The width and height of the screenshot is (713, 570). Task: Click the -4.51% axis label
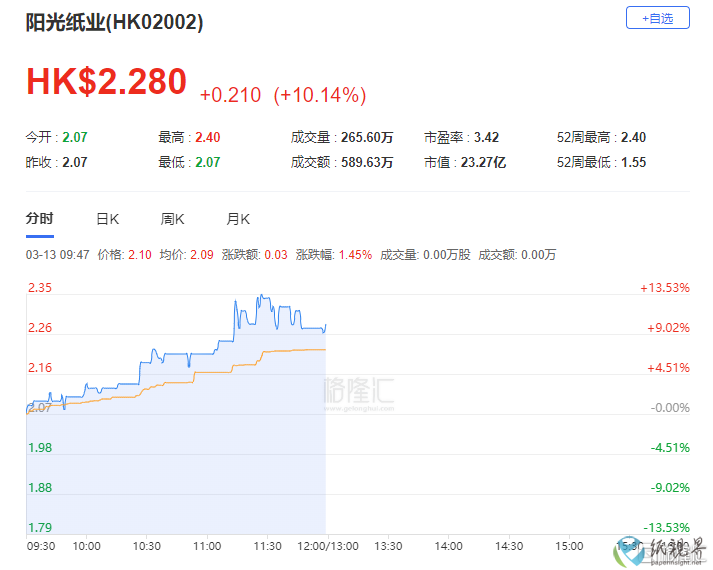(x=670, y=448)
